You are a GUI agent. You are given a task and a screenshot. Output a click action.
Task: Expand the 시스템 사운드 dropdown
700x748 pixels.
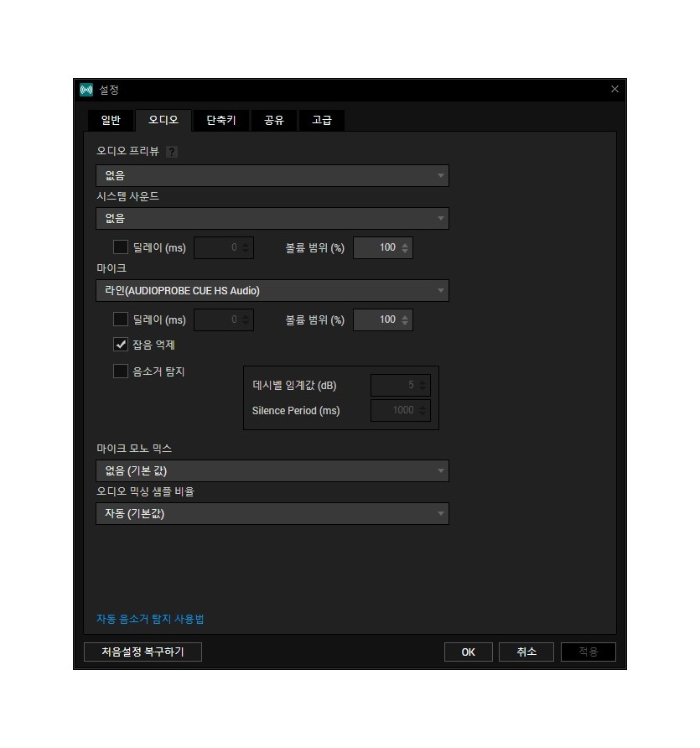click(272, 219)
